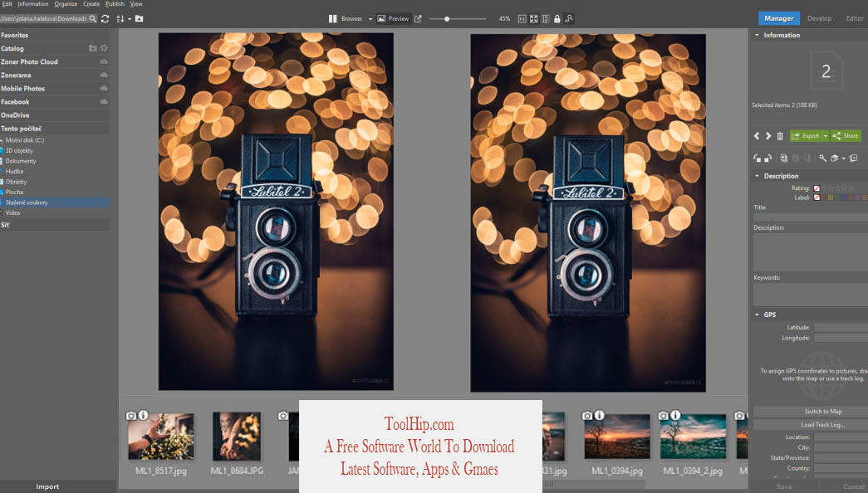Screen dimensions: 868x493
Task: Toggle the zoom lock icon
Action: (557, 19)
